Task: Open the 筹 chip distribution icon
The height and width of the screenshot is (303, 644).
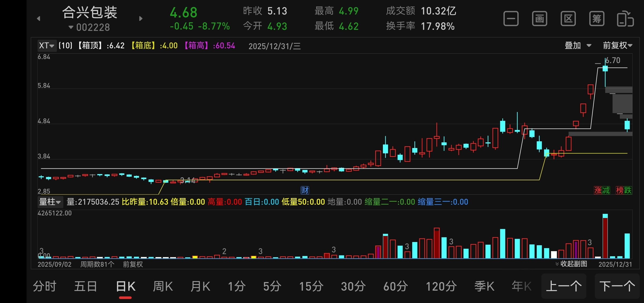Action: 597,19
